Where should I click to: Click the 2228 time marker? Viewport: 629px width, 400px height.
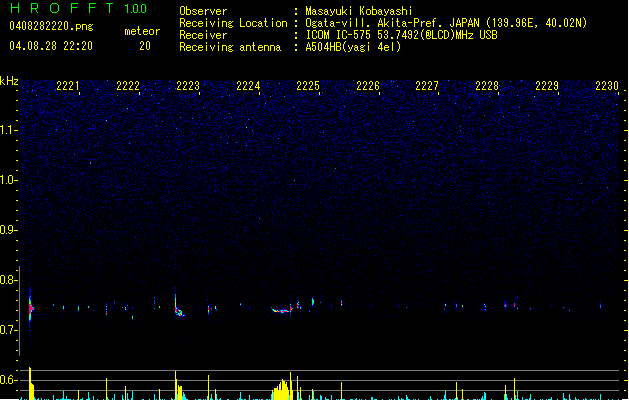(x=487, y=86)
